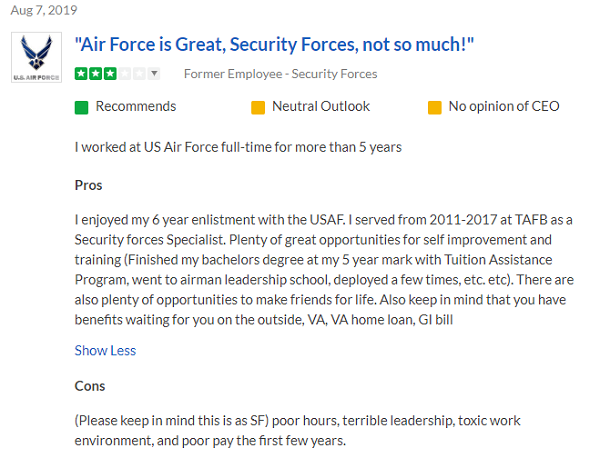
Task: Open the "Air Force is Great" review title
Action: (274, 45)
